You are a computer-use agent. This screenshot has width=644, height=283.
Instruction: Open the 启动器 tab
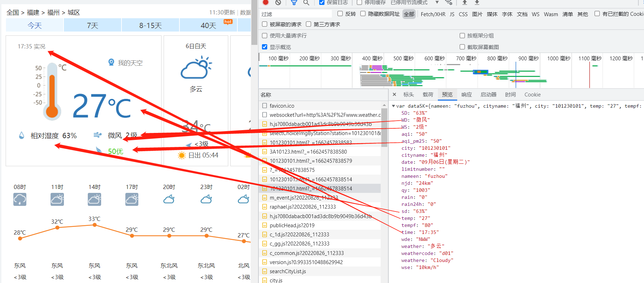tap(488, 95)
